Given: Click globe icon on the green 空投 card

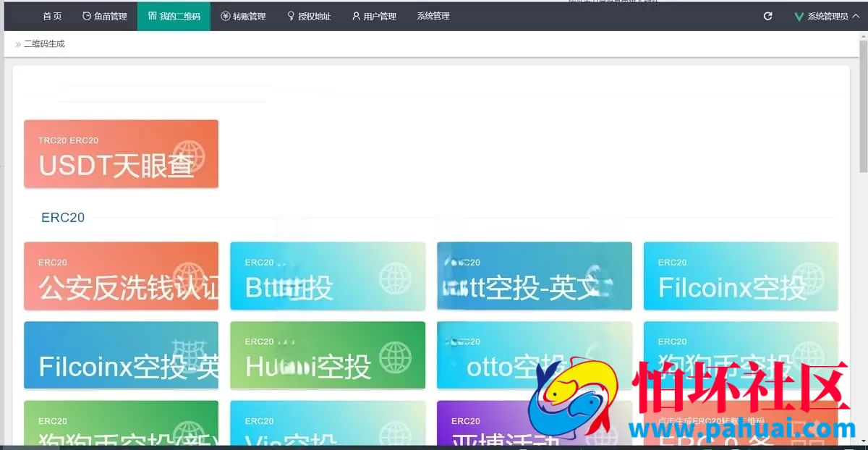Looking at the screenshot, I should pyautogui.click(x=396, y=357).
